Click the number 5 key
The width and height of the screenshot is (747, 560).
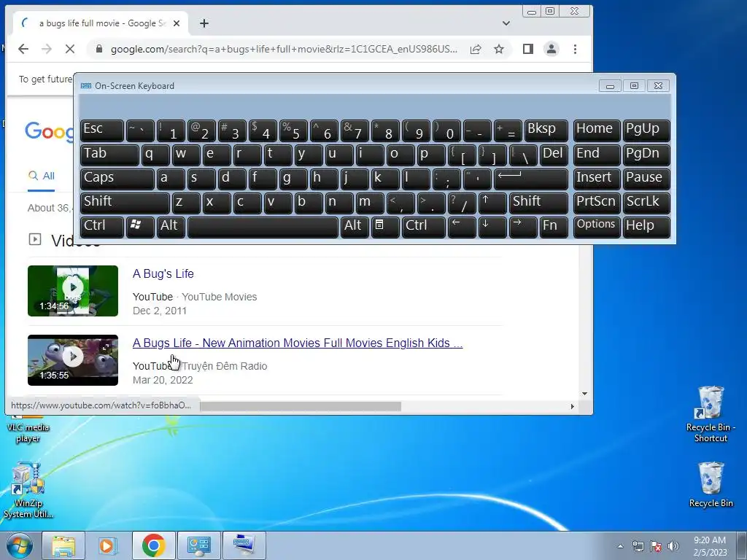[x=293, y=131]
